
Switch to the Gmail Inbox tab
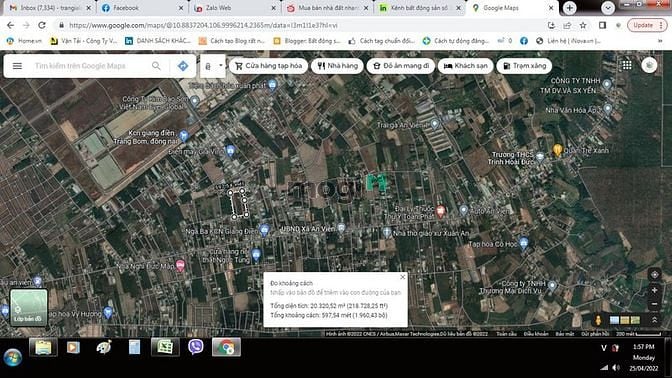pos(50,8)
